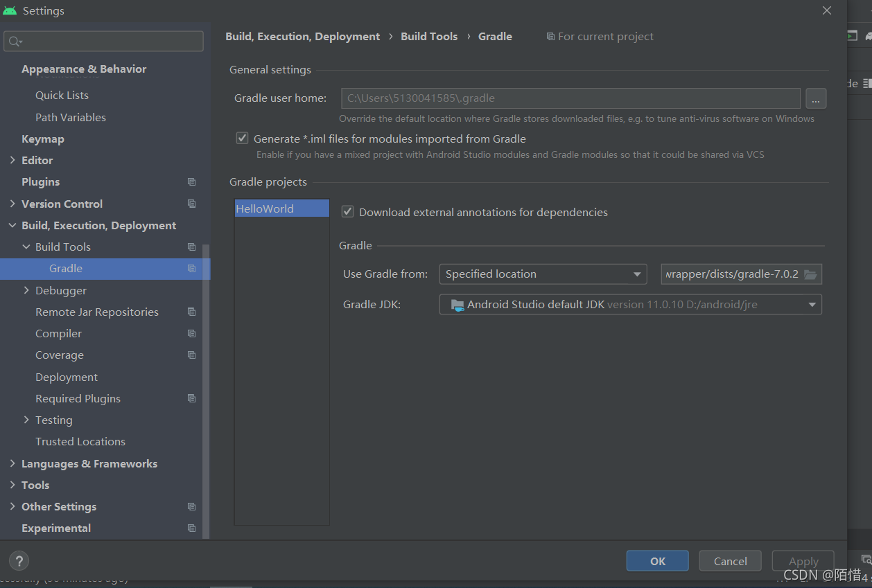
Task: Click Build Tools breadcrumb link
Action: pyautogui.click(x=429, y=37)
